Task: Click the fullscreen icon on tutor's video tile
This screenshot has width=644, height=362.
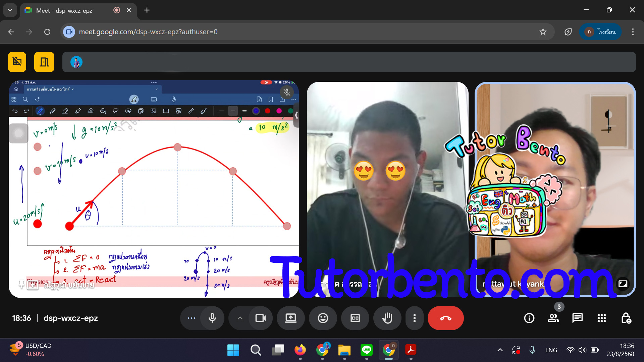Action: pyautogui.click(x=623, y=284)
